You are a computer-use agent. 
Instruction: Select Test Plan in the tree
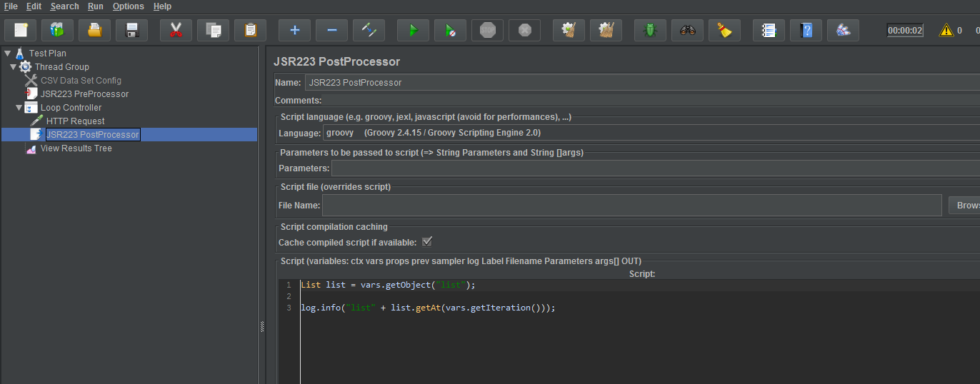[47, 53]
